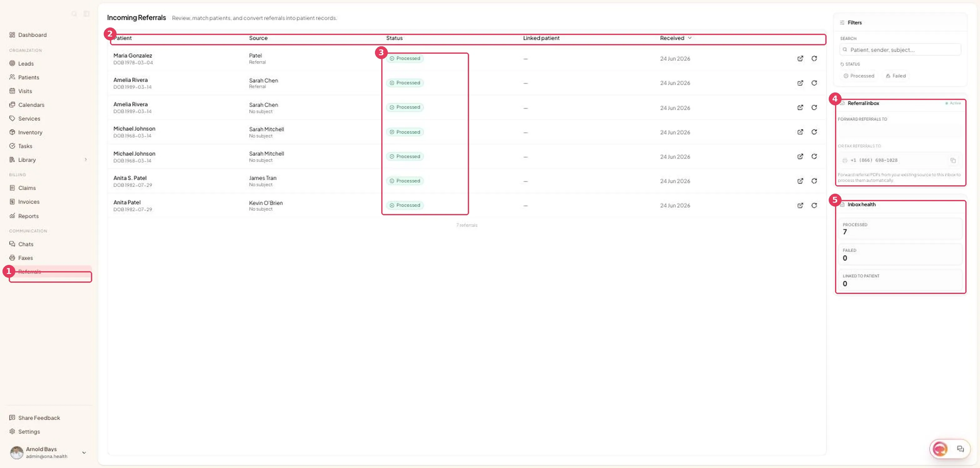This screenshot has width=980, height=468.
Task: Click the Status column header
Action: pos(394,38)
